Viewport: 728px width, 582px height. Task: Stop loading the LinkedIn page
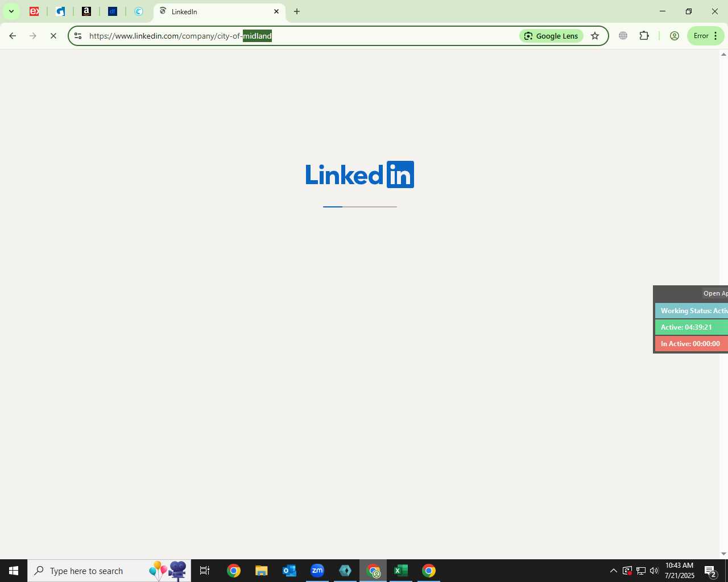tap(53, 36)
